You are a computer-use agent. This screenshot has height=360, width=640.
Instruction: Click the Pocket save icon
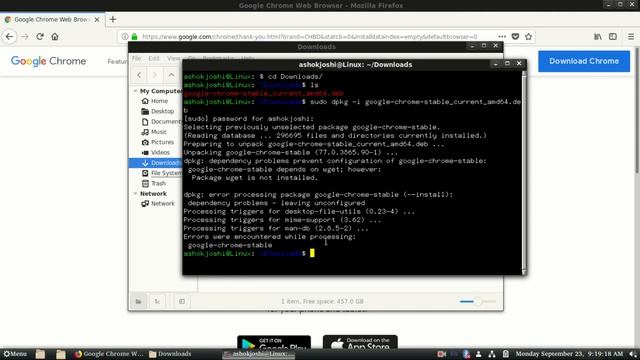coord(515,37)
